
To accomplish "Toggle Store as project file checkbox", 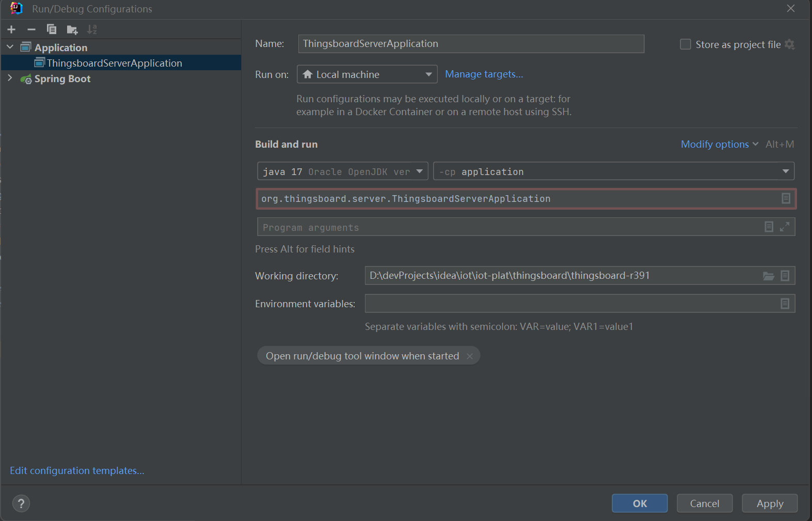I will (686, 44).
